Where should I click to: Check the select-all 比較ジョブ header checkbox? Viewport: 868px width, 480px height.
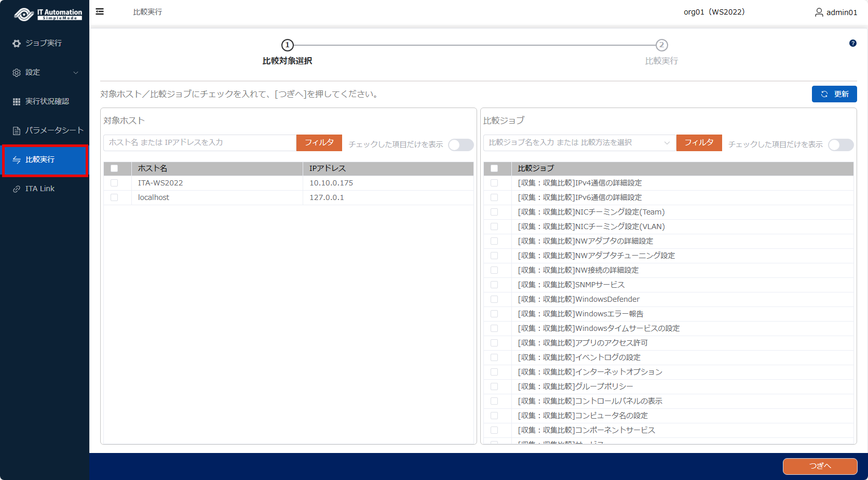point(494,168)
